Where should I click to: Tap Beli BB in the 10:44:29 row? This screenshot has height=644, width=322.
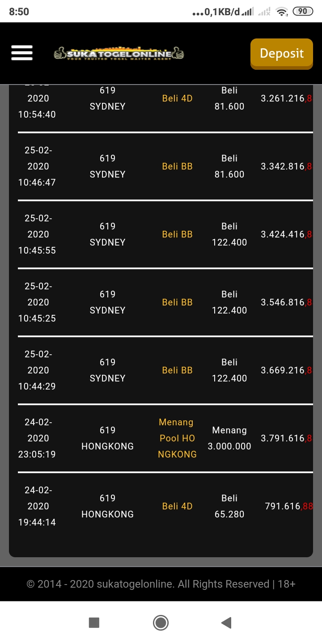(177, 370)
